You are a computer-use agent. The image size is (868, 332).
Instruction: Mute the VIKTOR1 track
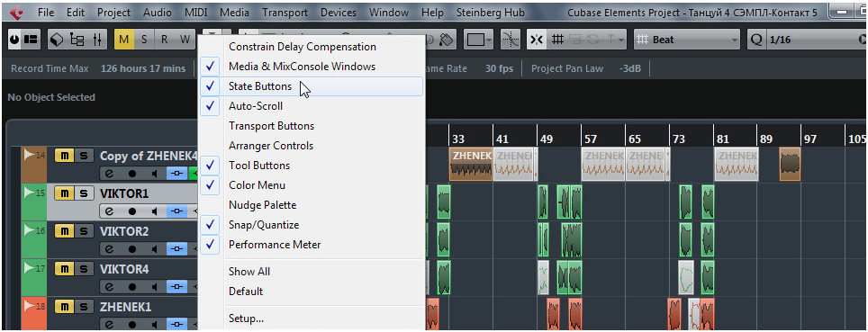[x=64, y=193]
